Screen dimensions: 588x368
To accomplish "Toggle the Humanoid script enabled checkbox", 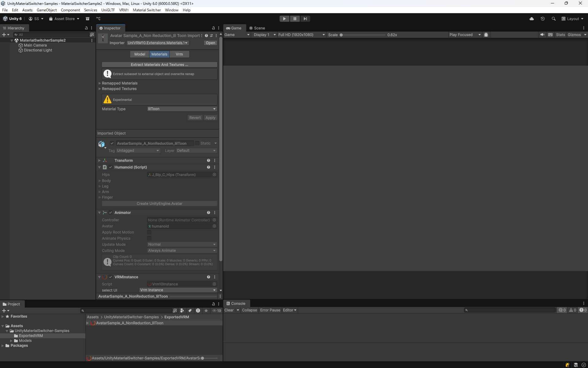I will 111,167.
